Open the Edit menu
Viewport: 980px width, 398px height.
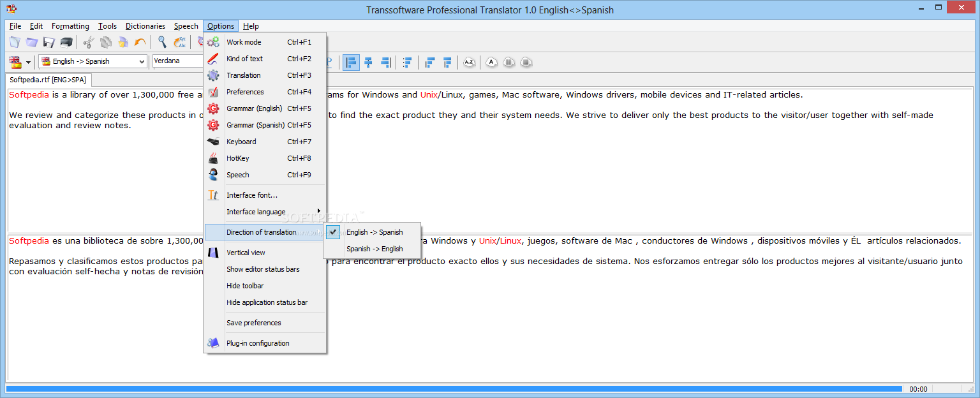coord(36,26)
